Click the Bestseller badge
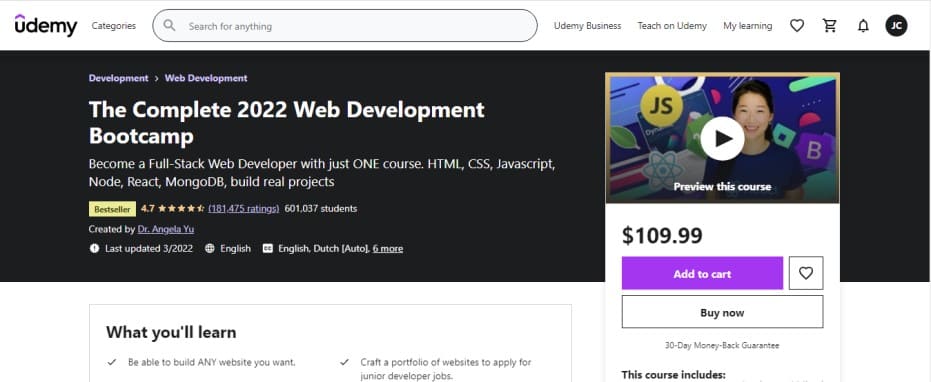The width and height of the screenshot is (931, 382). (112, 209)
